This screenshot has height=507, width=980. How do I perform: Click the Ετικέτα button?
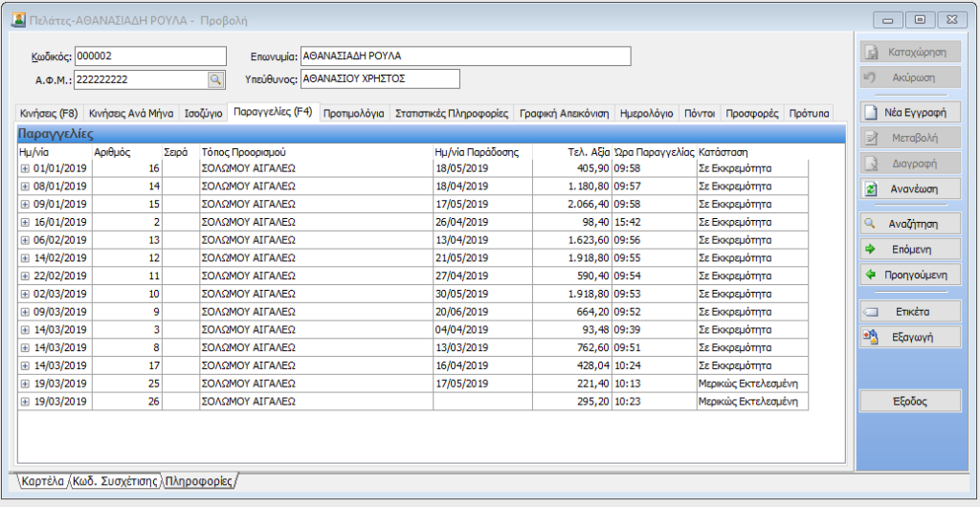[910, 311]
